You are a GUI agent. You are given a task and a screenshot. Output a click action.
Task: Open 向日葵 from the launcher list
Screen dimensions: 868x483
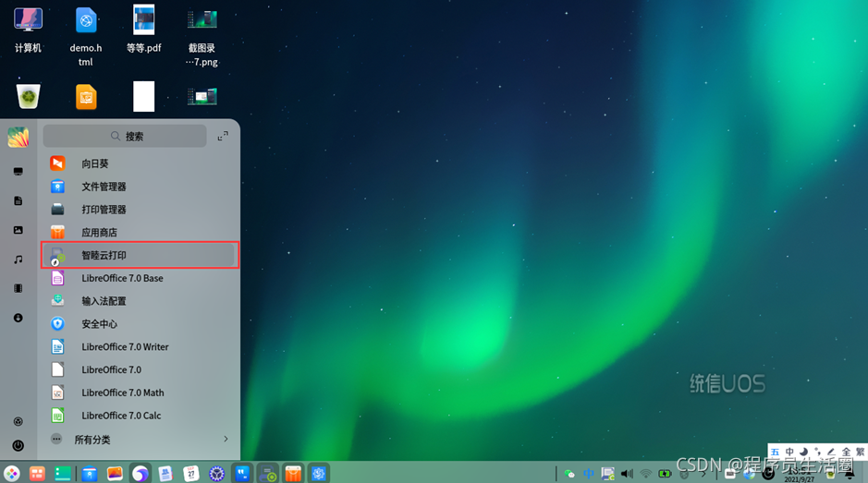140,163
